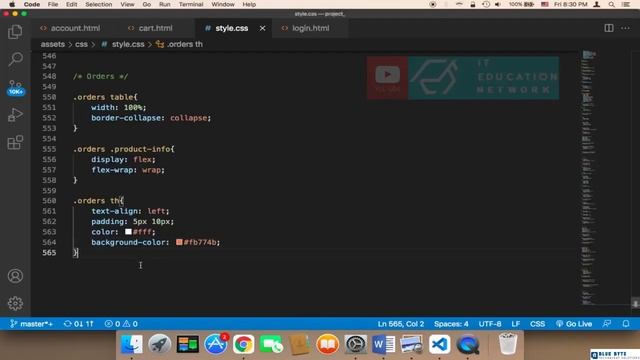
Task: Open the Trash in the Dock
Action: coord(508,344)
